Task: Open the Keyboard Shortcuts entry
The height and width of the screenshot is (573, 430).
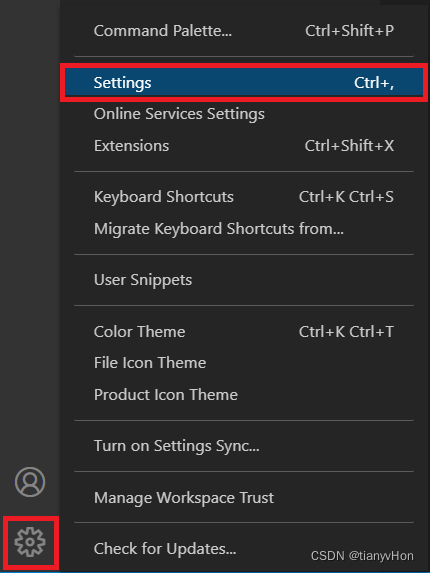Action: pos(244,197)
